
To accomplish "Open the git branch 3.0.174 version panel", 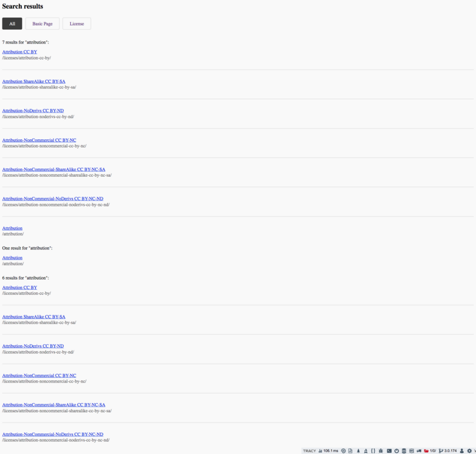I will pyautogui.click(x=448, y=451).
